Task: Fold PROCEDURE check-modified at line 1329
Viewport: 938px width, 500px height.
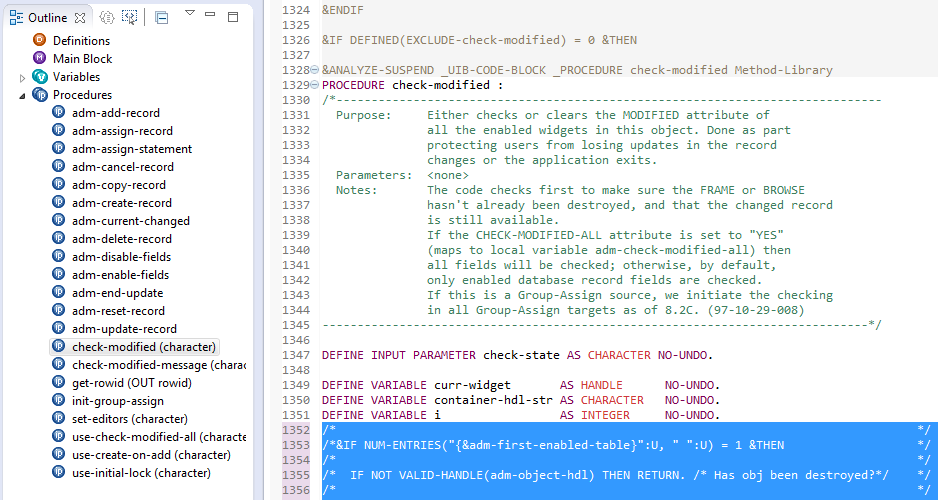Action: point(315,85)
